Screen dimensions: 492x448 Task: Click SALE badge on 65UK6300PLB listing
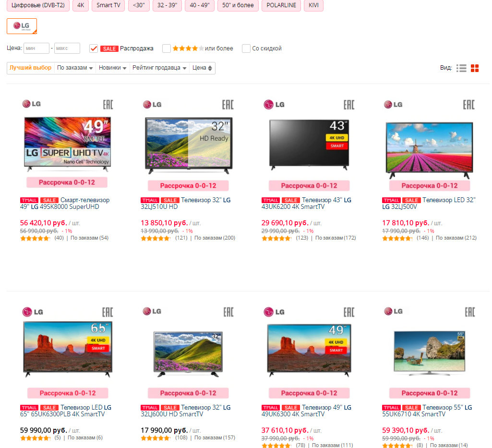click(x=49, y=408)
